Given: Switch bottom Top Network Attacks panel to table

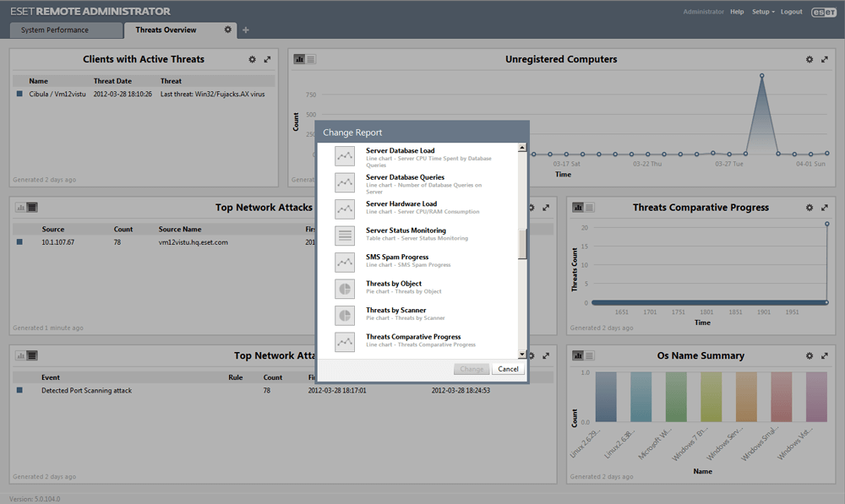Looking at the screenshot, I should point(32,355).
